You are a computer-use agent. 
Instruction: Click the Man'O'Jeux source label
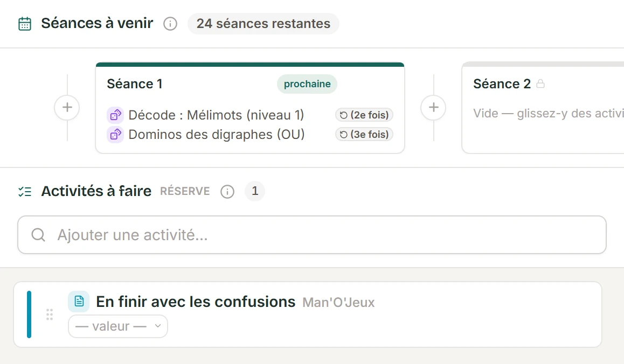coord(338,303)
